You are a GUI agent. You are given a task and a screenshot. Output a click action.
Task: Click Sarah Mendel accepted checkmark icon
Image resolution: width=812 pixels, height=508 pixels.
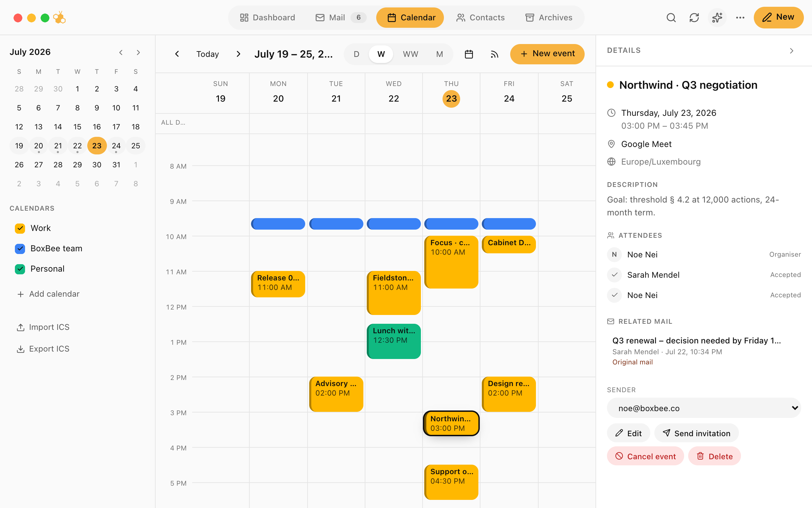(x=614, y=275)
